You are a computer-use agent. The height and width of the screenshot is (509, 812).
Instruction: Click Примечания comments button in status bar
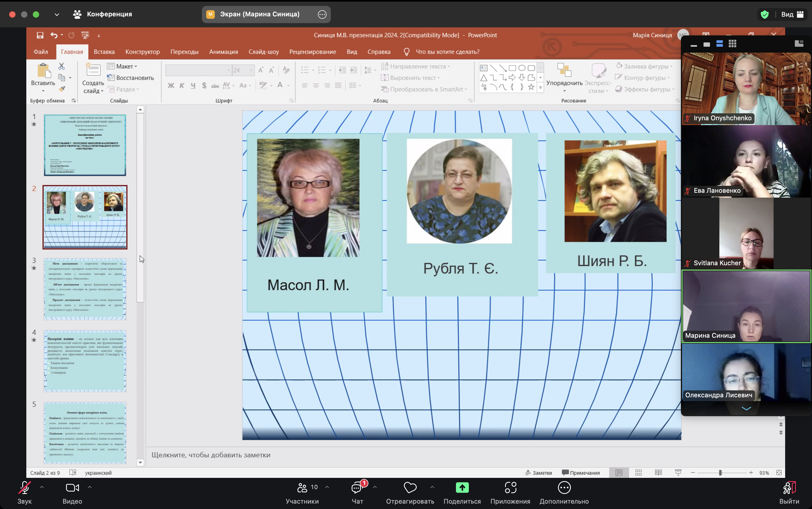coord(581,473)
